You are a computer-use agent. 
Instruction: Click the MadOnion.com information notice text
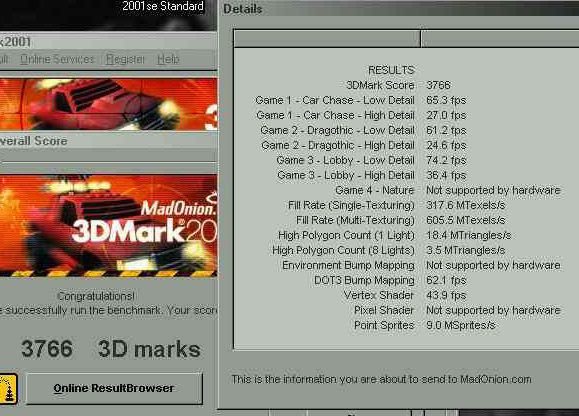381,379
